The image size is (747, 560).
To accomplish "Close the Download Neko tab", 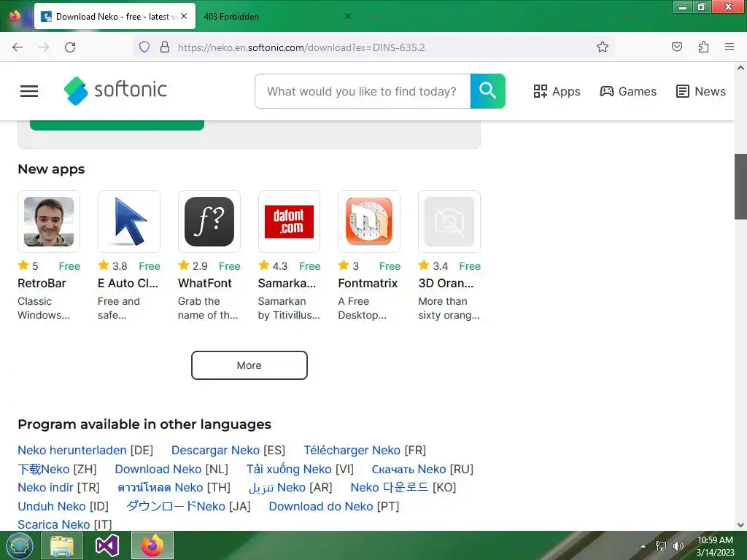I will (x=184, y=16).
